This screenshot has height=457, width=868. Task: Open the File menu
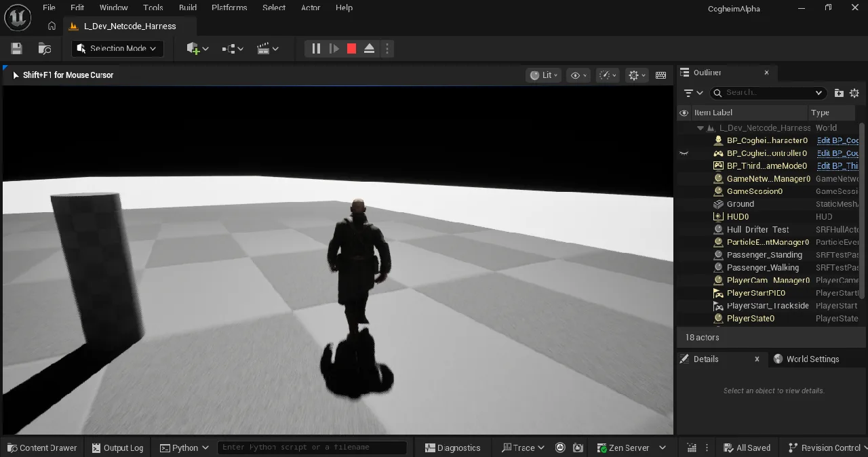coord(49,7)
